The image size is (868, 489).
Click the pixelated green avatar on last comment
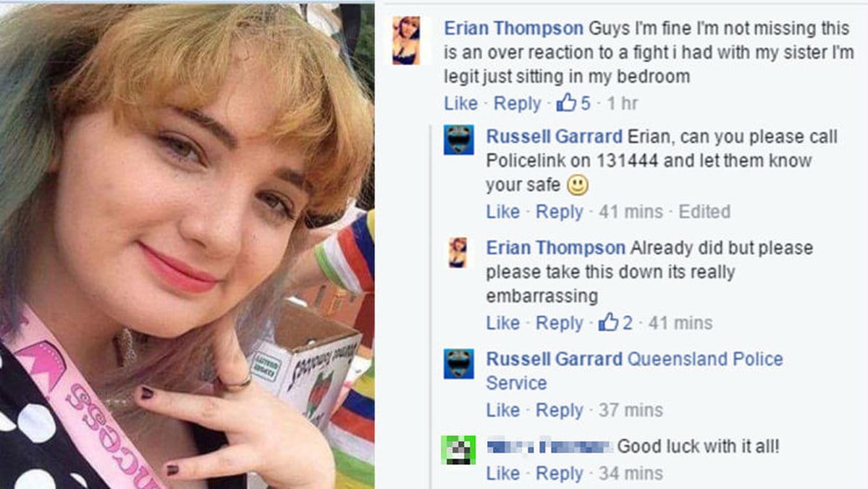[458, 450]
